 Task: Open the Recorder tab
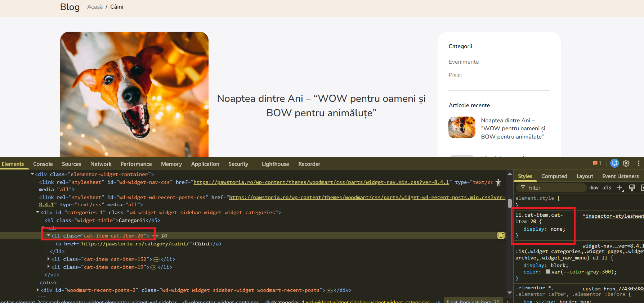[x=309, y=164]
